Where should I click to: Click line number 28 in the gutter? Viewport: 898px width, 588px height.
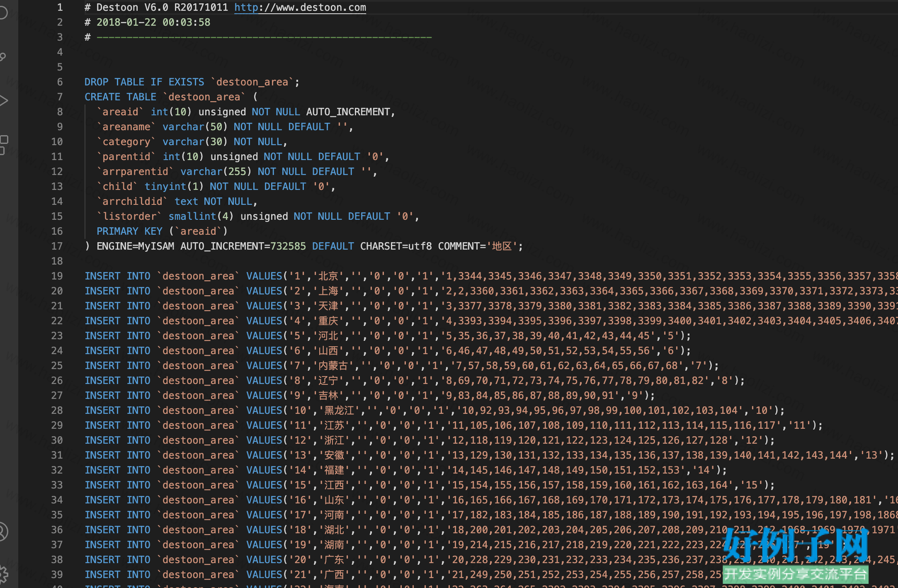(57, 411)
